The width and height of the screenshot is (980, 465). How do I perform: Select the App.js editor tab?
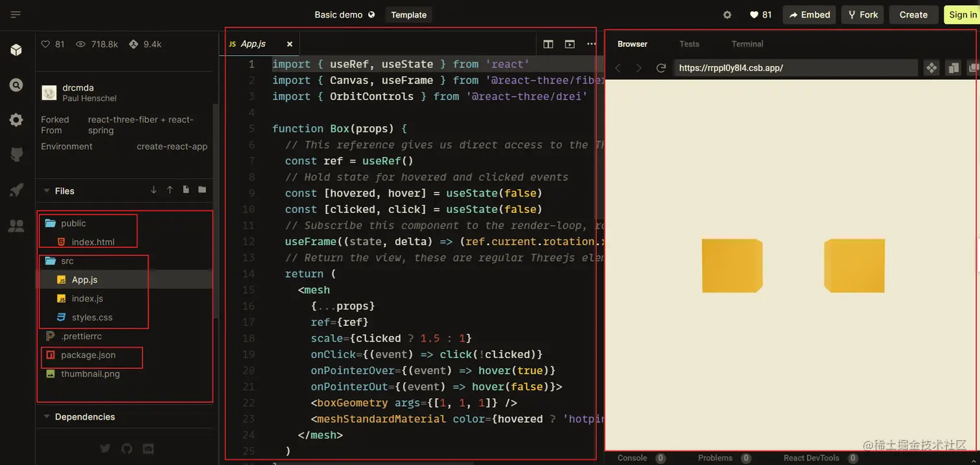[253, 44]
